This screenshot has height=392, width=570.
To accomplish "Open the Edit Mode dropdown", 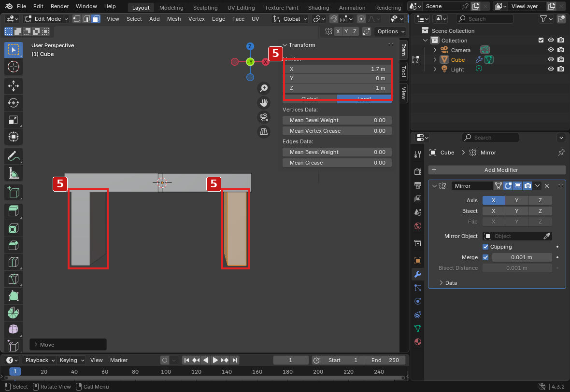I will [46, 19].
